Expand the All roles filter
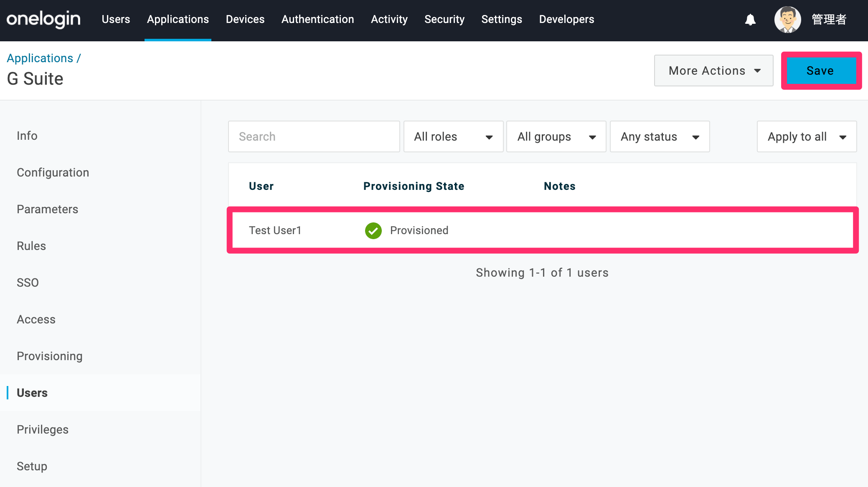The image size is (868, 487). click(453, 136)
